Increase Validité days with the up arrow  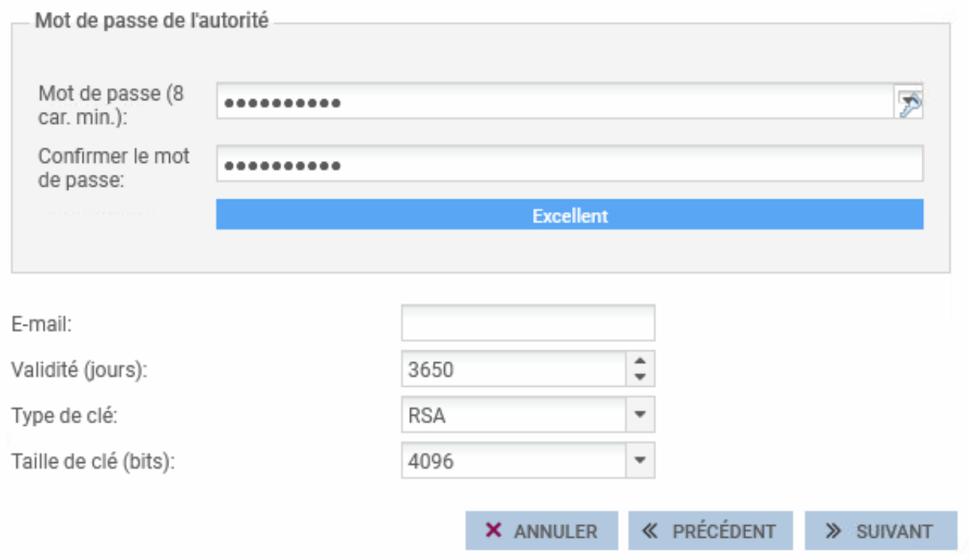pos(641,362)
